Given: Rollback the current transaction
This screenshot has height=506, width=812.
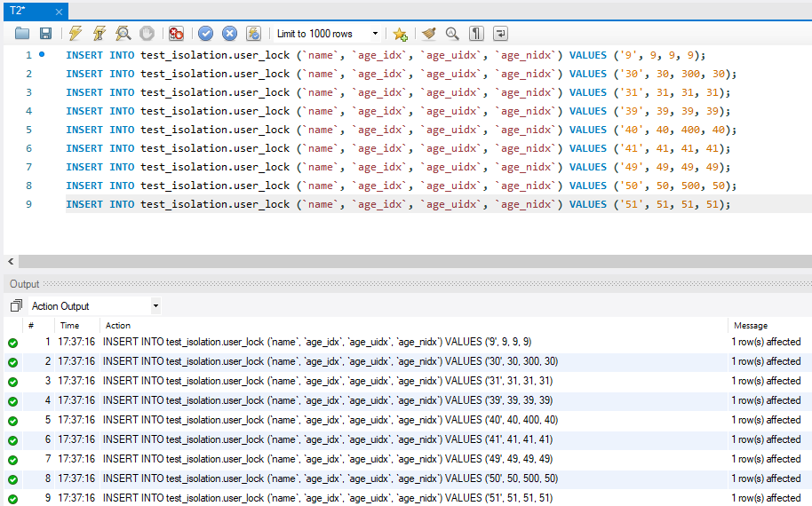Looking at the screenshot, I should pyautogui.click(x=229, y=34).
